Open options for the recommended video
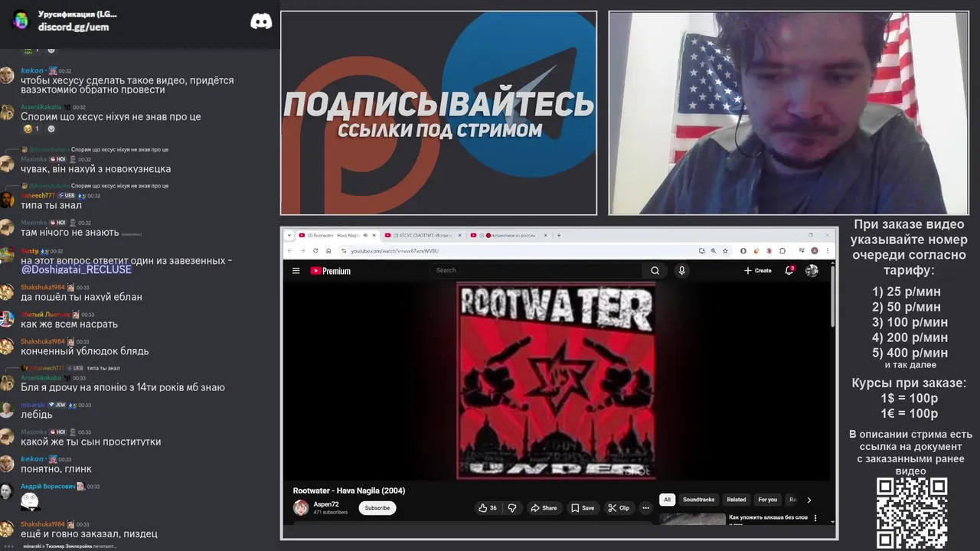The height and width of the screenshot is (551, 980). click(815, 518)
